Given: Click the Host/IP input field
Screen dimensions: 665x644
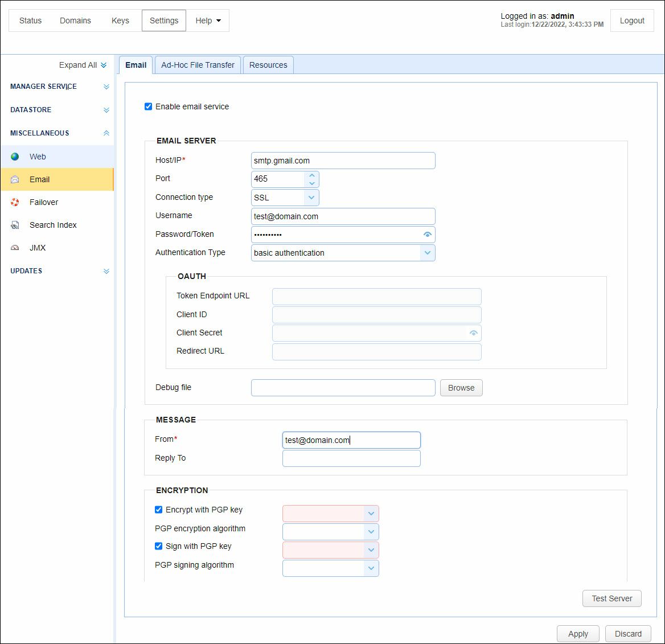Looking at the screenshot, I should [x=343, y=161].
